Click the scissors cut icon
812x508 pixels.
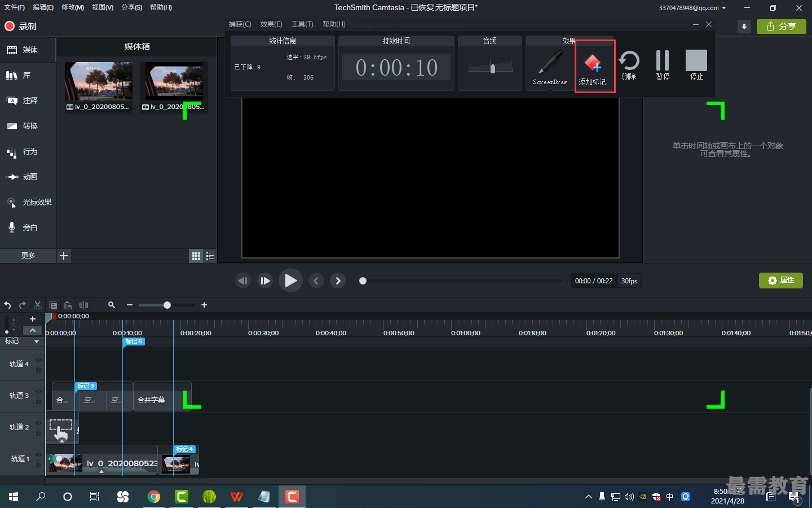(x=38, y=305)
